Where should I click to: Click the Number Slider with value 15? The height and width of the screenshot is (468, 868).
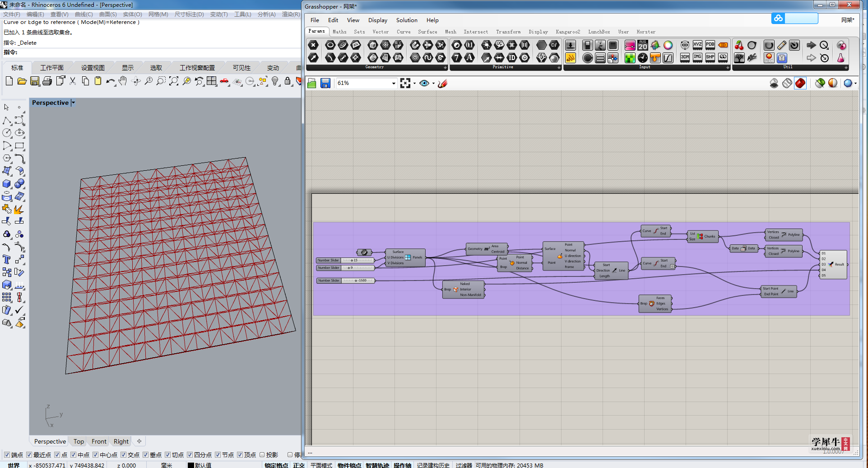pyautogui.click(x=345, y=260)
